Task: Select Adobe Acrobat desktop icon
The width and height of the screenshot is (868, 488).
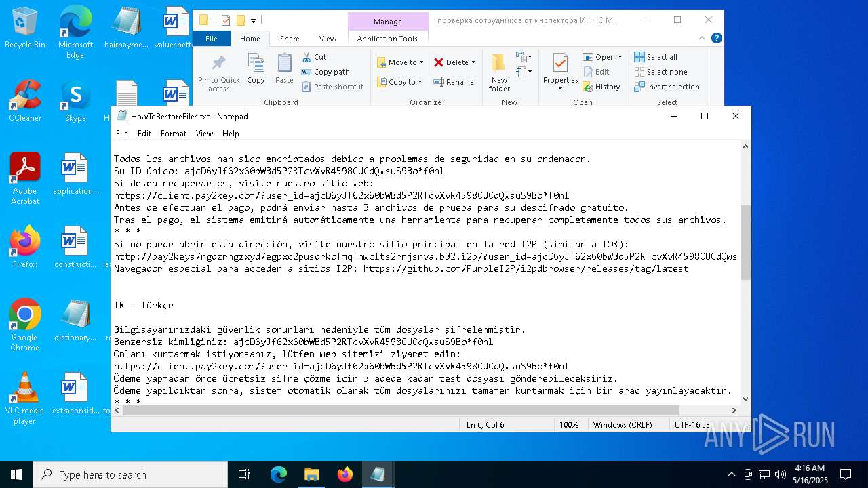Action: (x=25, y=179)
